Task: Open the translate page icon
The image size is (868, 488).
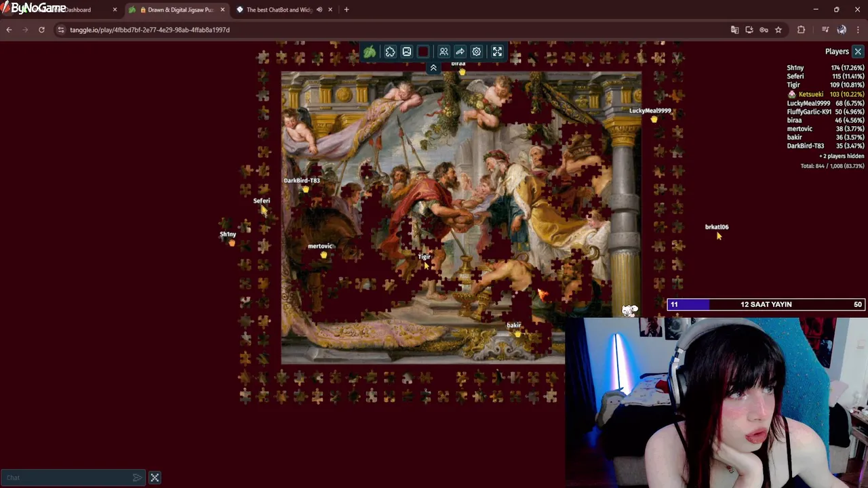Action: pos(734,30)
